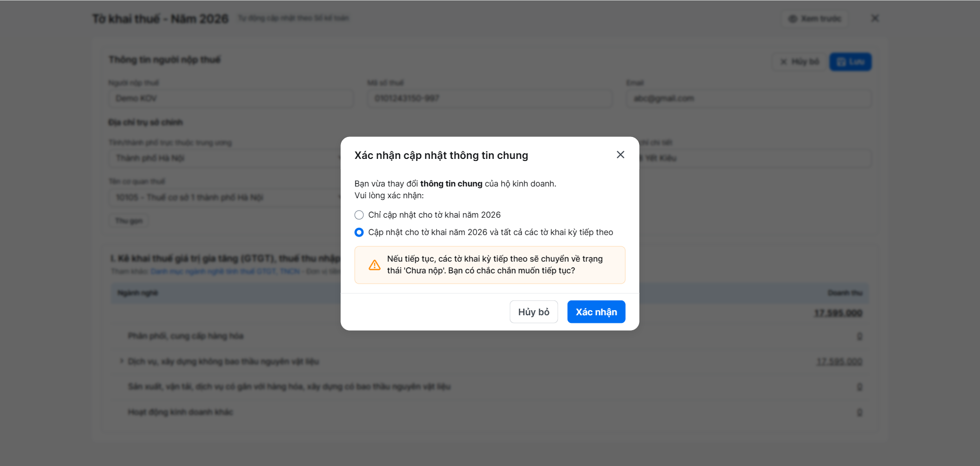Click the eye icon beside Xem trước

click(x=793, y=19)
